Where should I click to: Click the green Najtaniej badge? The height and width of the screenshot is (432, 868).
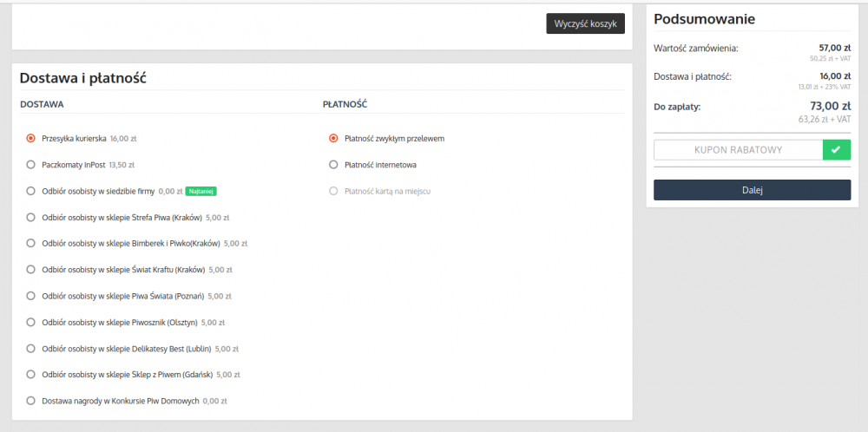pos(201,191)
